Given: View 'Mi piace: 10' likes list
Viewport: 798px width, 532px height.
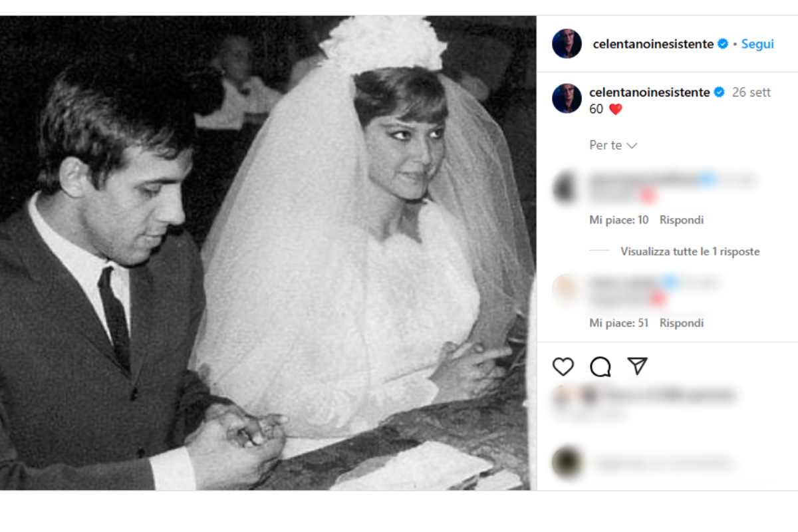Looking at the screenshot, I should click(x=618, y=219).
